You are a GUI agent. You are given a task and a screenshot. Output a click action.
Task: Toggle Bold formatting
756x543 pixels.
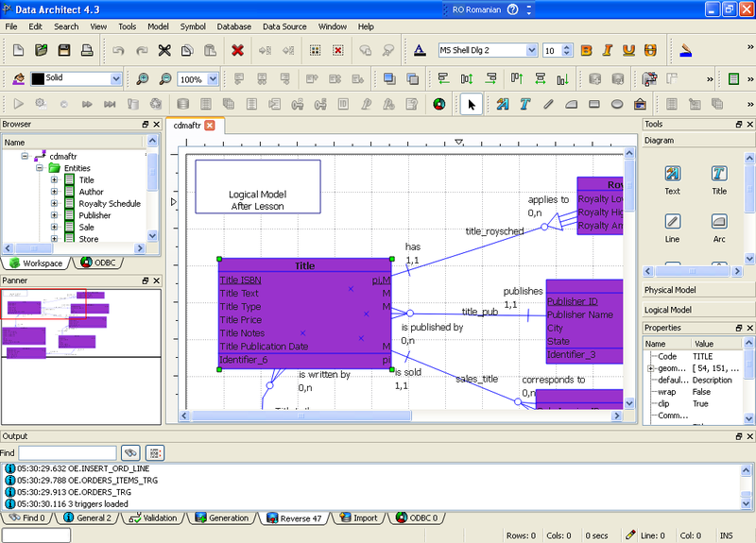pos(586,50)
